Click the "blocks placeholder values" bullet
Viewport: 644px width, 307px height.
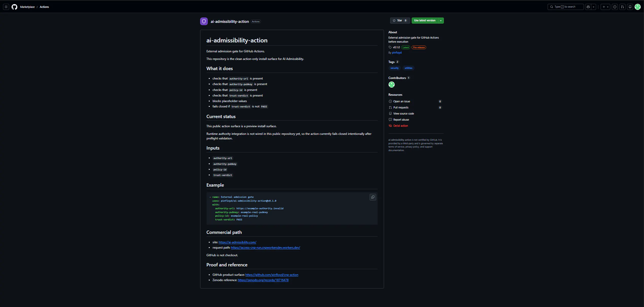click(230, 101)
